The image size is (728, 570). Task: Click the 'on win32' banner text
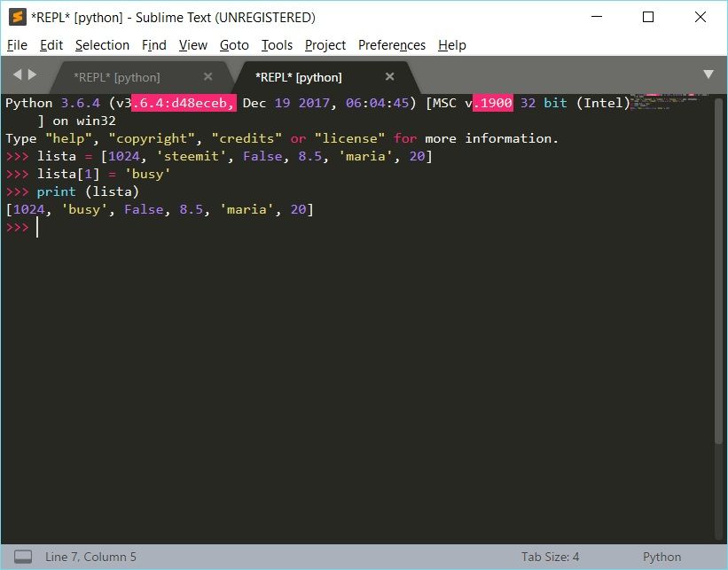[84, 121]
